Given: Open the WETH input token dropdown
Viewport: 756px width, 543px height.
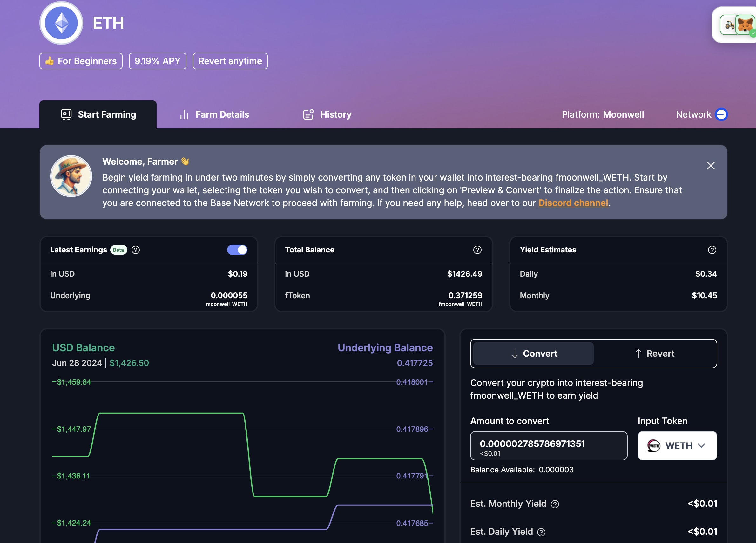Looking at the screenshot, I should [677, 446].
